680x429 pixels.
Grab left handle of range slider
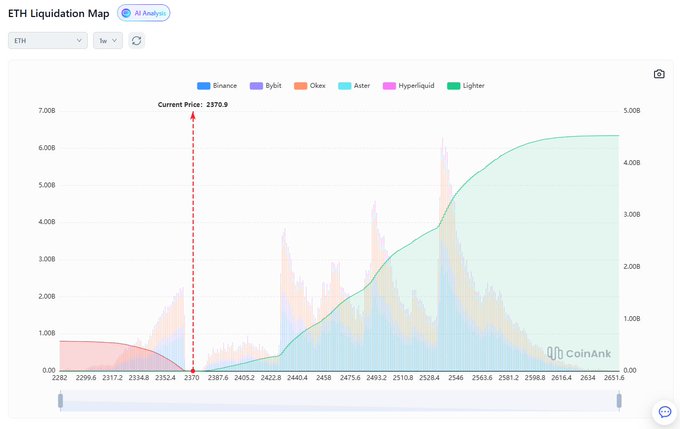click(60, 401)
